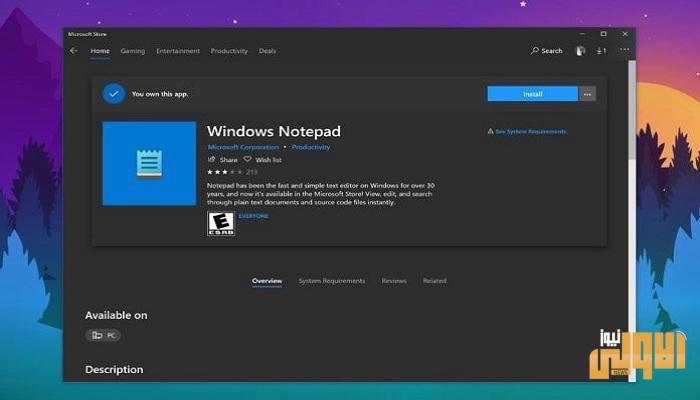Click the PC device badge under Available on

(x=102, y=335)
